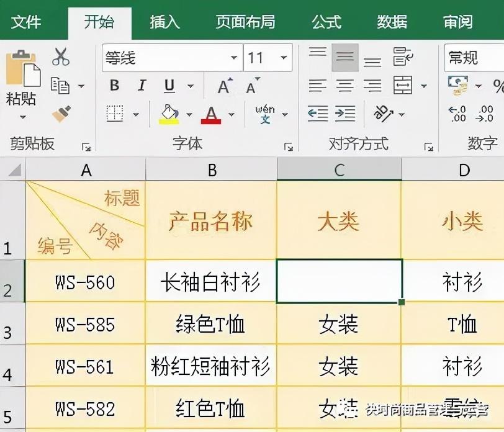Increase indent icon
504x432 pixels.
[345, 114]
